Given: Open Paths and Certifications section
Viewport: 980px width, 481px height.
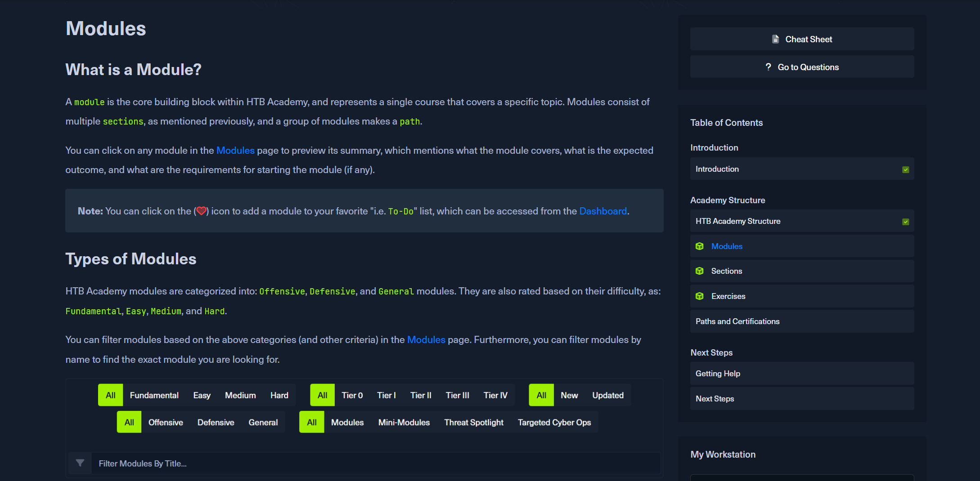Looking at the screenshot, I should pyautogui.click(x=802, y=321).
